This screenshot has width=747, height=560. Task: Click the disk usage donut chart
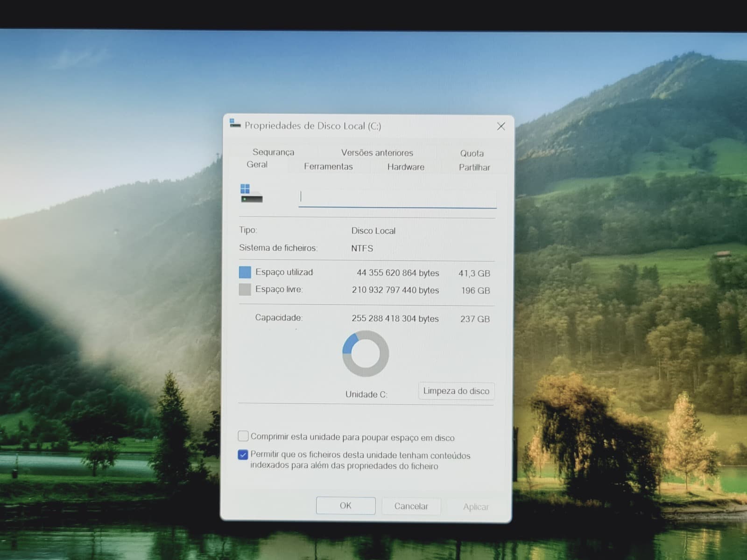(366, 354)
